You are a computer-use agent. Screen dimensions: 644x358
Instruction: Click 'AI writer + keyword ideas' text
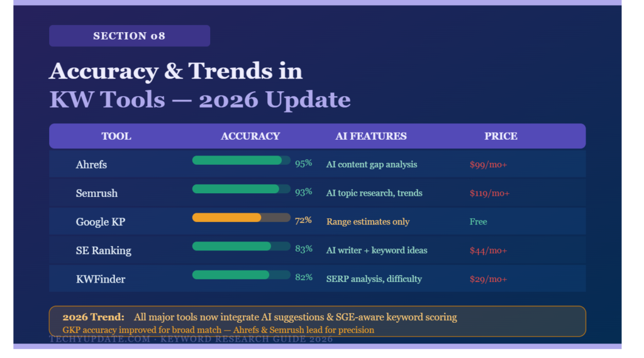tap(377, 250)
